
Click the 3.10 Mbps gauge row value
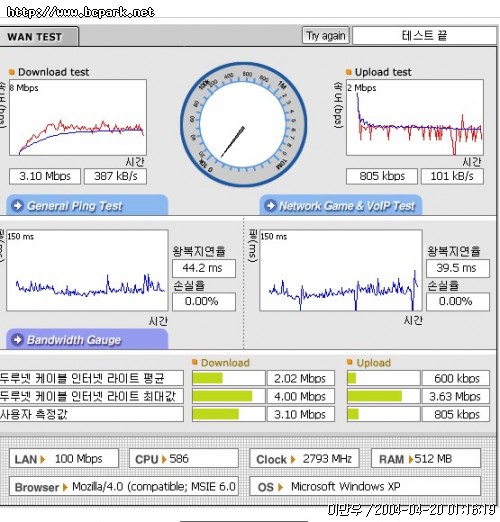tap(301, 414)
